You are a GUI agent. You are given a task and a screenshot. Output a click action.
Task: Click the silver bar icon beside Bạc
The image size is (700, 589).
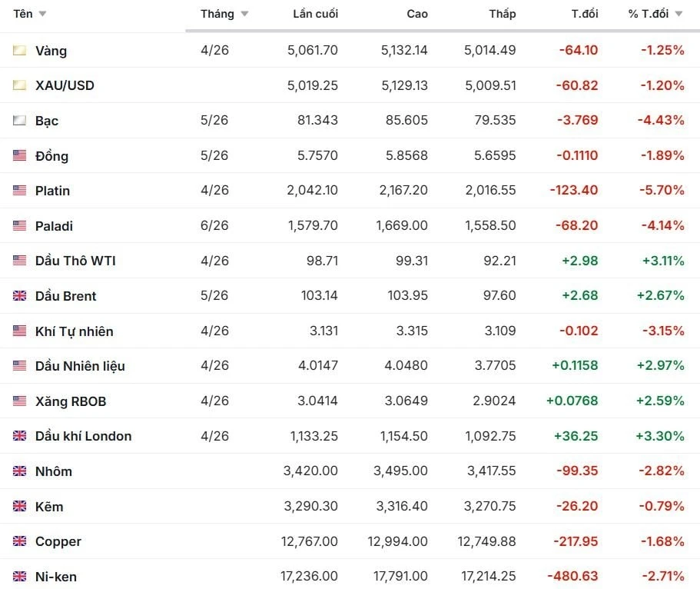[19, 121]
